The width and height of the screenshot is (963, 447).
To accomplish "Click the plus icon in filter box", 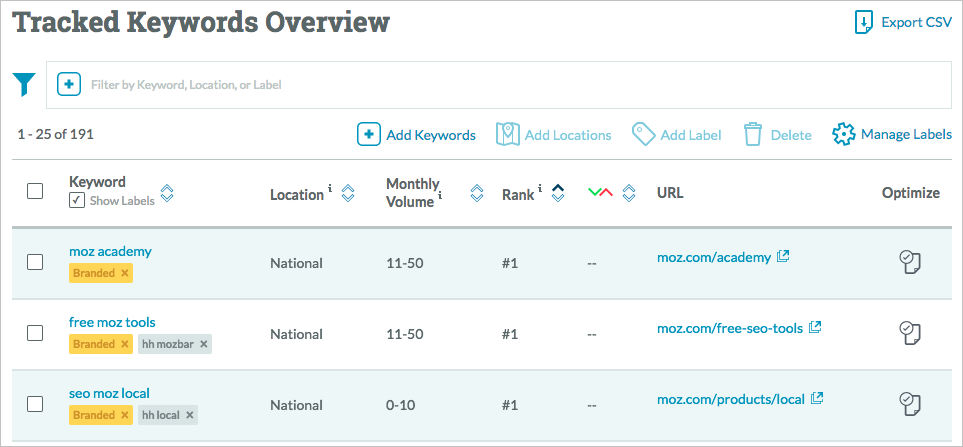I will 69,84.
